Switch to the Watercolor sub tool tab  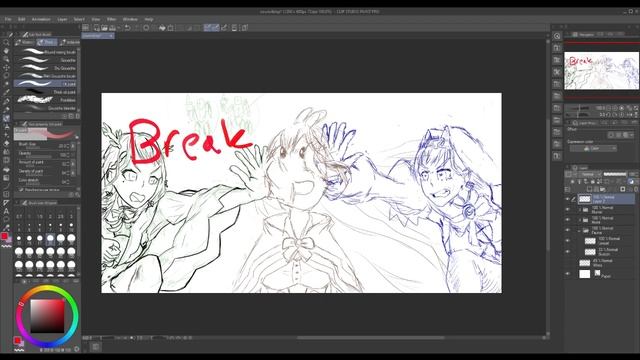point(25,42)
